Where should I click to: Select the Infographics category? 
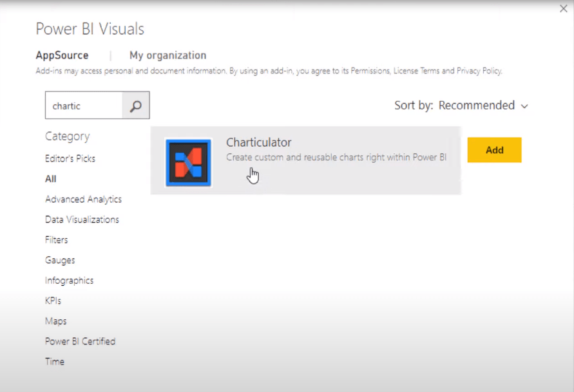[x=69, y=281]
